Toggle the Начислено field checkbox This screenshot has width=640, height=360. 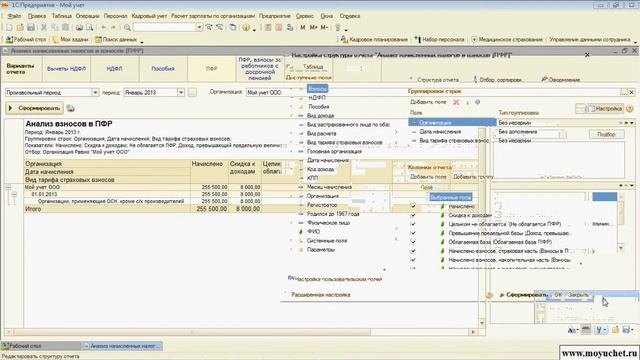413,206
